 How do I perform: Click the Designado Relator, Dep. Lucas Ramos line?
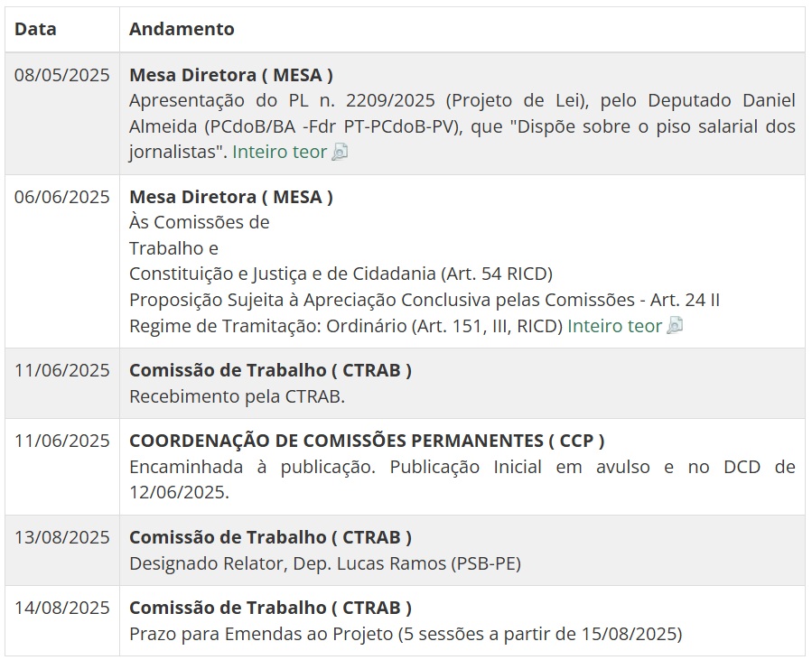[x=324, y=563]
